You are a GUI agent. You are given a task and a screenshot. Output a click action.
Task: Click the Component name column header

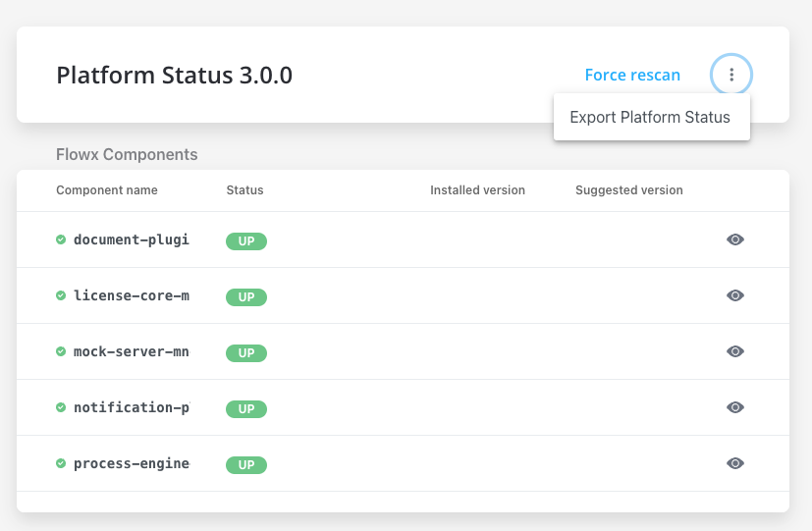pos(107,190)
